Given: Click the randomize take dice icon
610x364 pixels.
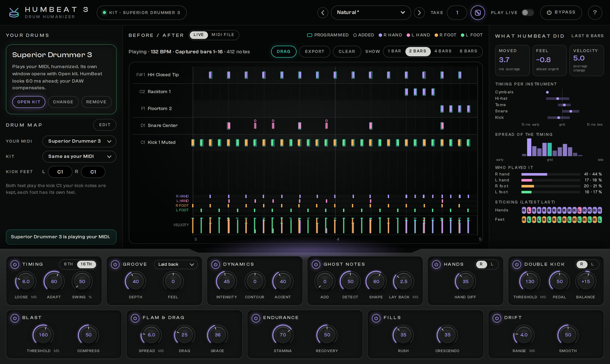Looking at the screenshot, I should coord(478,13).
